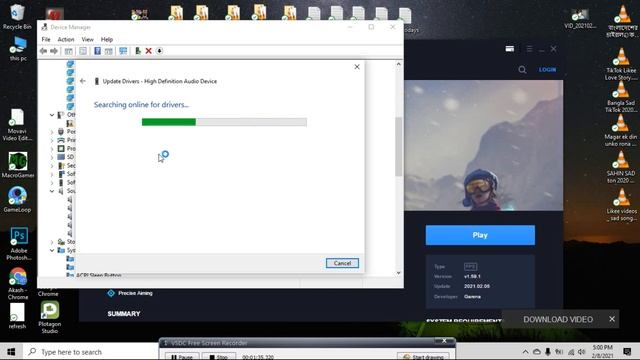Click the 'Type here to search' taskbar box

click(x=91, y=352)
